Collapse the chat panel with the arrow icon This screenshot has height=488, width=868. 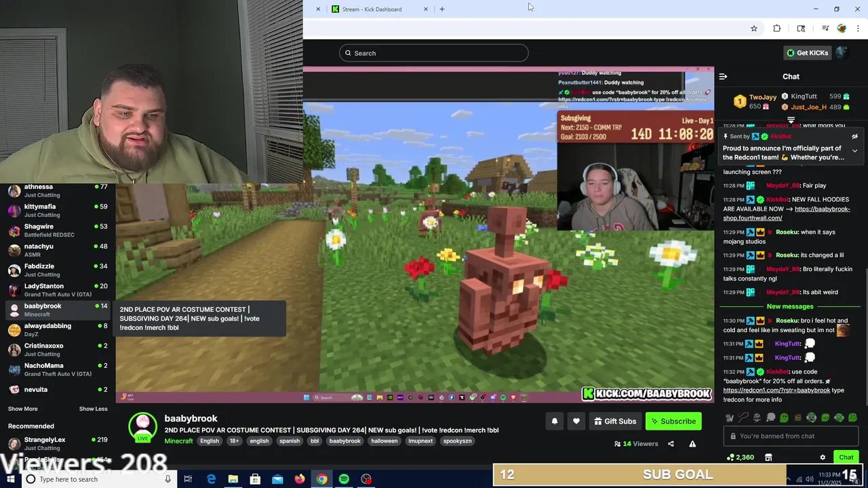coord(723,77)
